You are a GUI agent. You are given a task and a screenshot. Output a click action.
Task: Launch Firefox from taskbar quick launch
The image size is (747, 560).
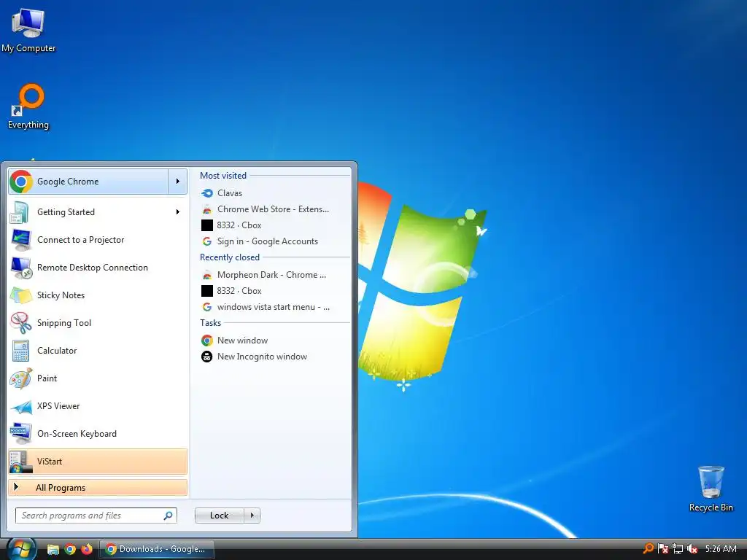[87, 550]
